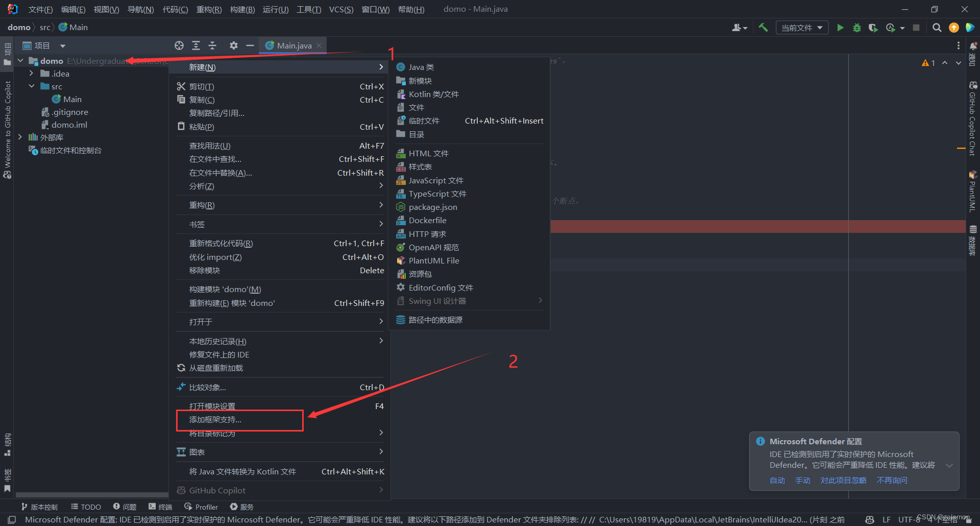
Task: Expand all with the project panel icon
Action: coord(195,45)
